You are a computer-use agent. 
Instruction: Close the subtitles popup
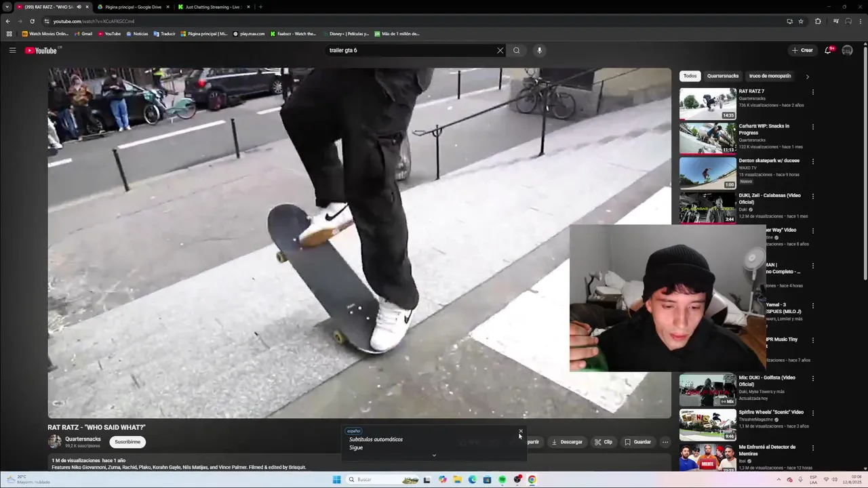521,430
